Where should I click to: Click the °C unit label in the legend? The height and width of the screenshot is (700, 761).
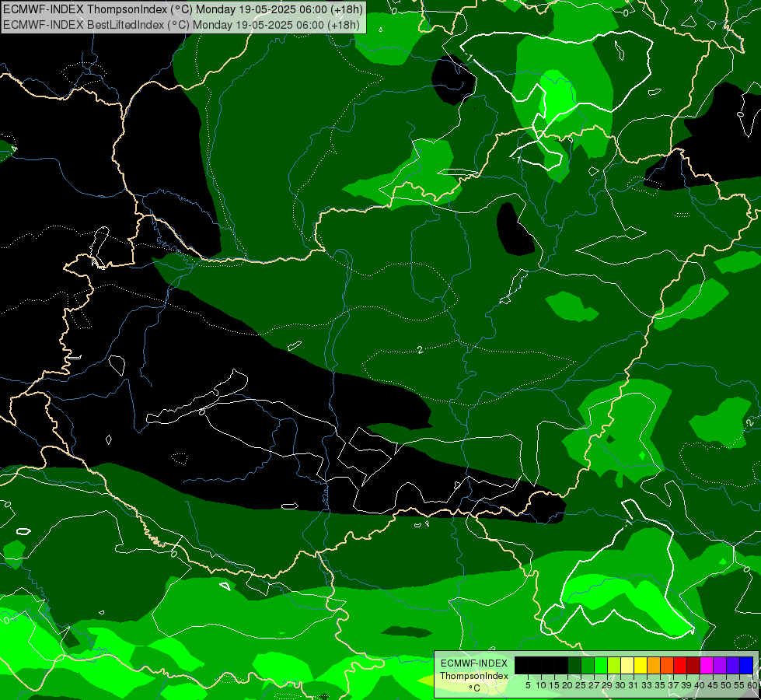click(475, 688)
